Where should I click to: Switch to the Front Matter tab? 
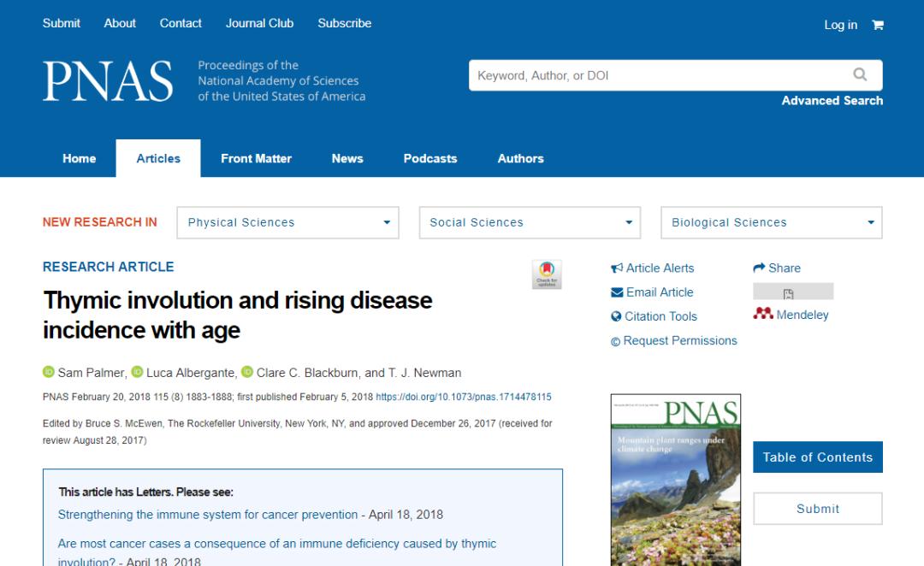click(256, 158)
